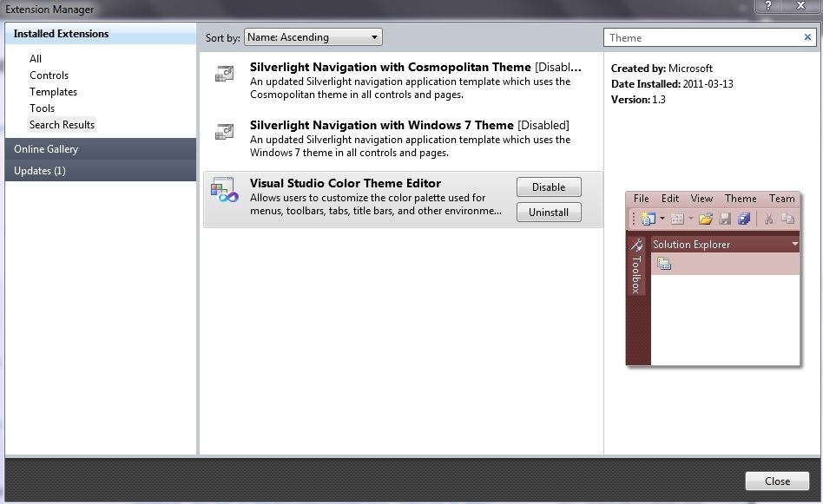Go to Search Results in the sidebar
Viewport: 823px width, 504px height.
62,124
